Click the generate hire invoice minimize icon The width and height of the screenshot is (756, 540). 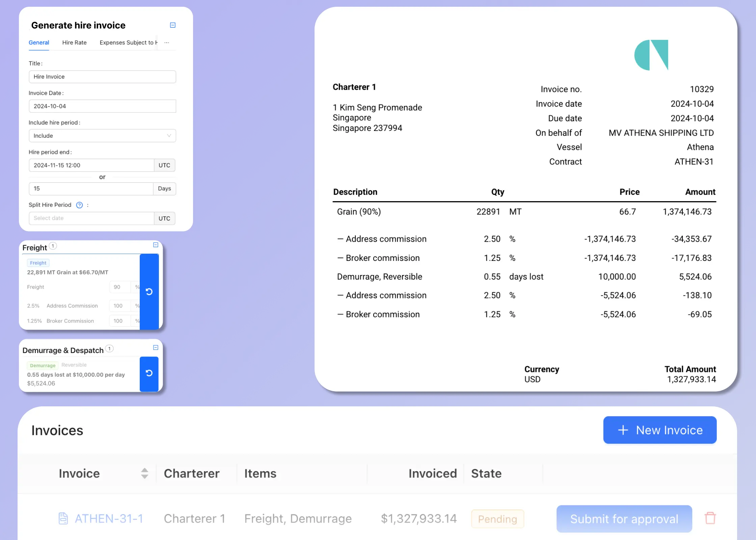[173, 25]
